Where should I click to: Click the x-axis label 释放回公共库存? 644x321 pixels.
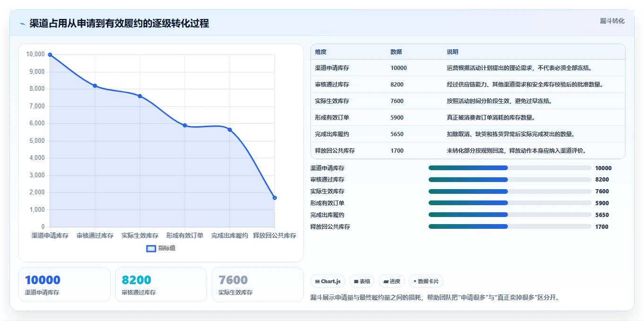point(275,235)
